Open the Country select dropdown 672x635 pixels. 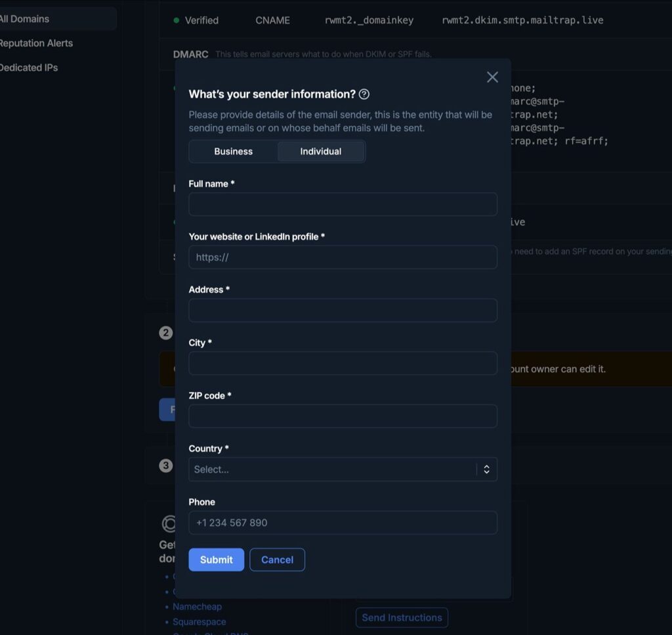(x=343, y=470)
